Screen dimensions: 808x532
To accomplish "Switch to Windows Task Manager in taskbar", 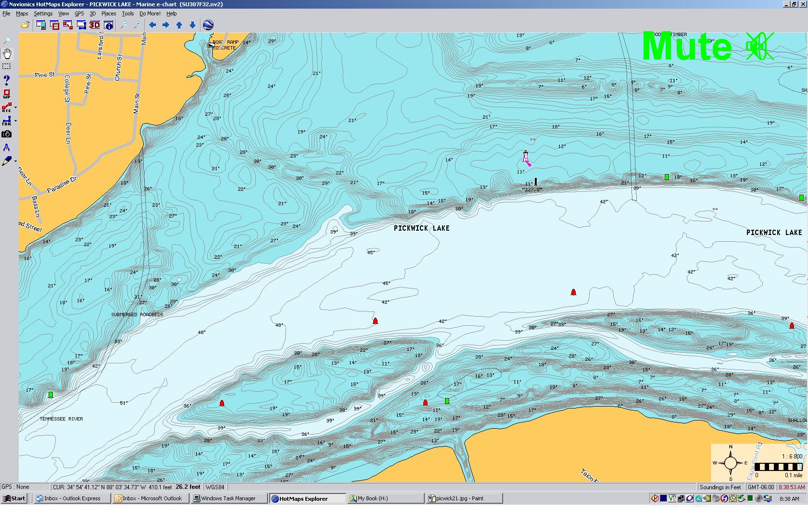I will pos(228,498).
